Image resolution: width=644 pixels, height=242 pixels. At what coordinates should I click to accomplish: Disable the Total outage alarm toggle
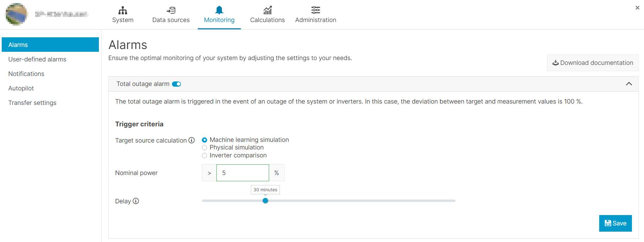pos(176,84)
